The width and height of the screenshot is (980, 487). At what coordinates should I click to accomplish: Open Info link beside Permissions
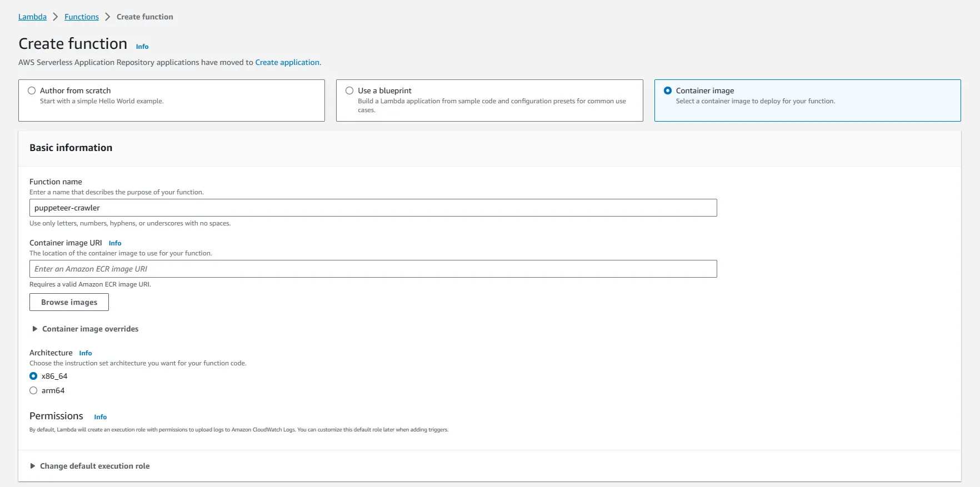(x=101, y=417)
